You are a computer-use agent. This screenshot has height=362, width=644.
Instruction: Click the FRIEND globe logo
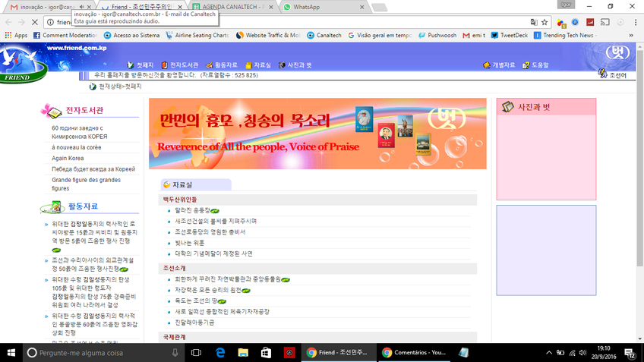22,65
